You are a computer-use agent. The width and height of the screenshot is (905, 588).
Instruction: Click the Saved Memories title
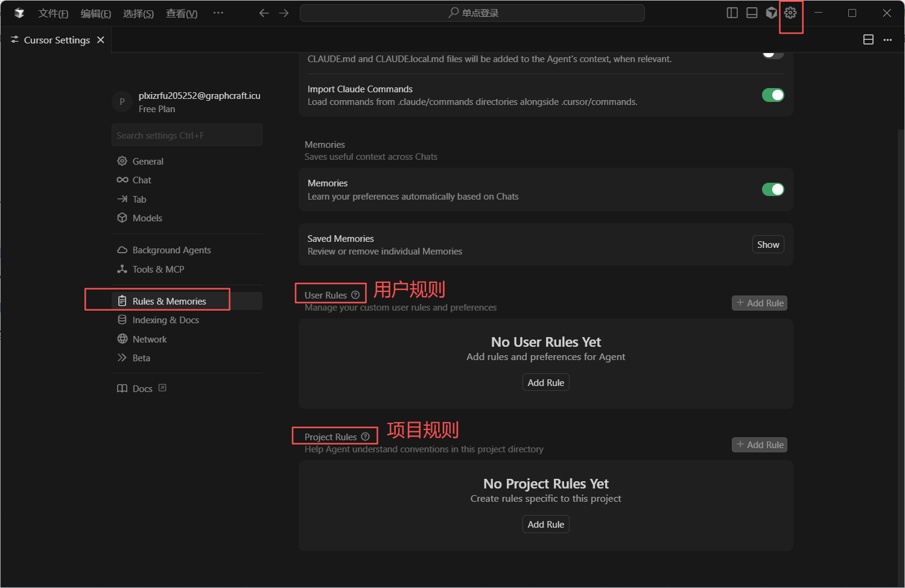click(x=341, y=239)
